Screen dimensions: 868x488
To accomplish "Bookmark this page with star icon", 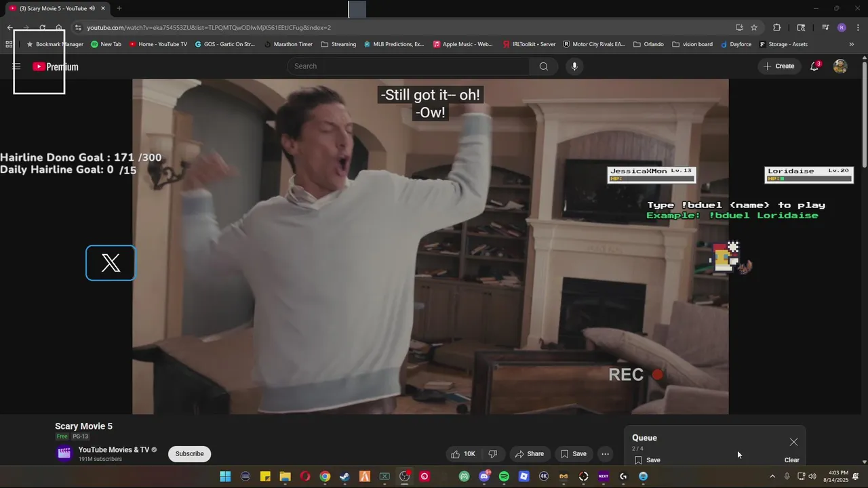I will pyautogui.click(x=754, y=28).
